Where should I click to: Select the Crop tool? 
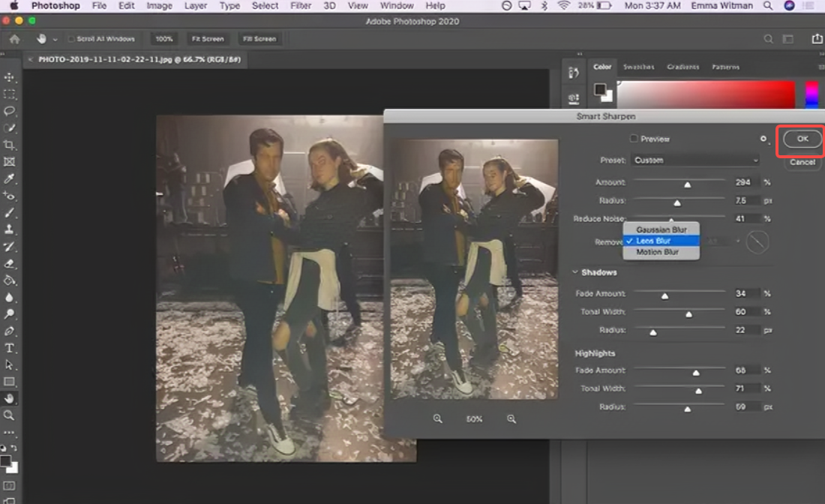[10, 145]
